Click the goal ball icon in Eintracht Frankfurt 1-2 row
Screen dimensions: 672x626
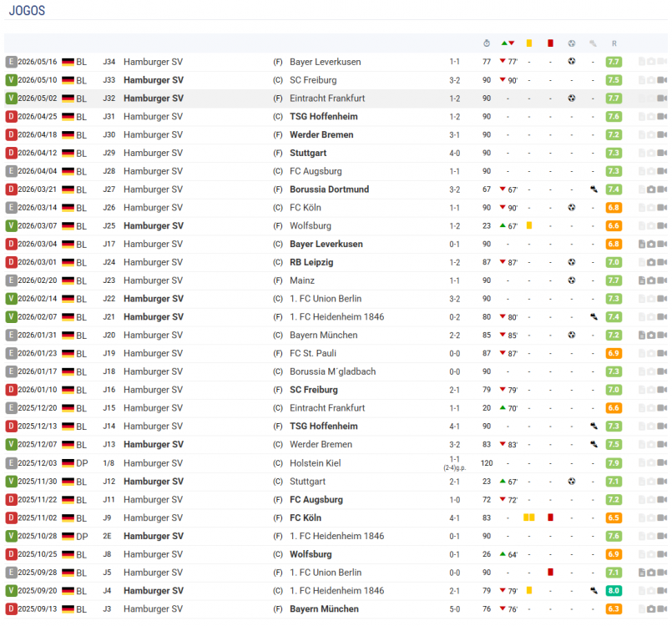pos(572,98)
